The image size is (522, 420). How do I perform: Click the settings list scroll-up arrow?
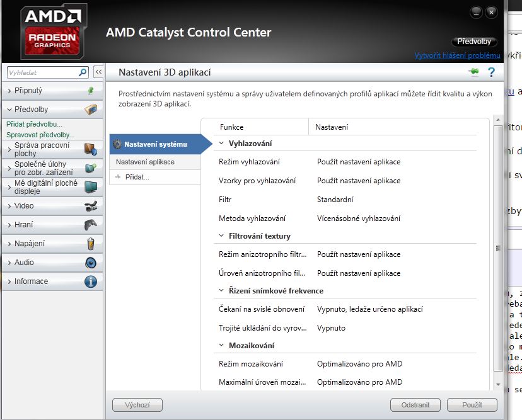[x=498, y=120]
